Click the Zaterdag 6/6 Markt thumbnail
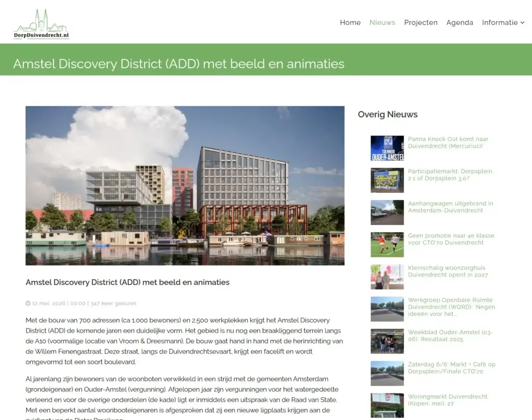532x420 pixels. (x=387, y=374)
